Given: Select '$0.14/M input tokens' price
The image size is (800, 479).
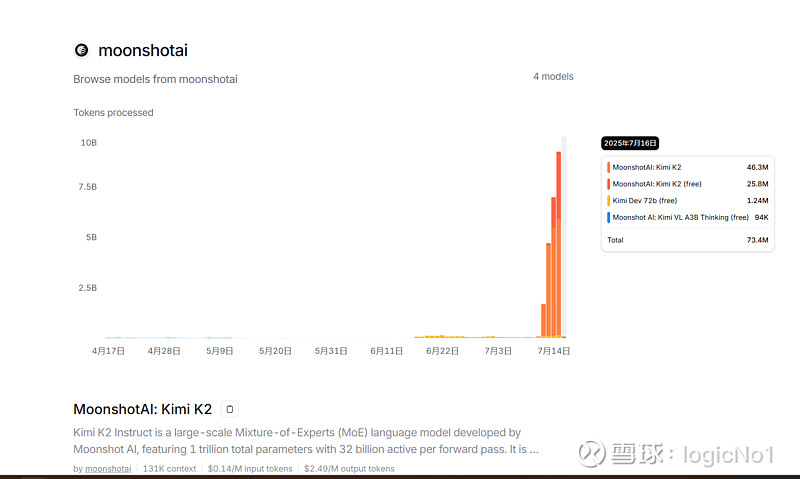Looking at the screenshot, I should 250,468.
